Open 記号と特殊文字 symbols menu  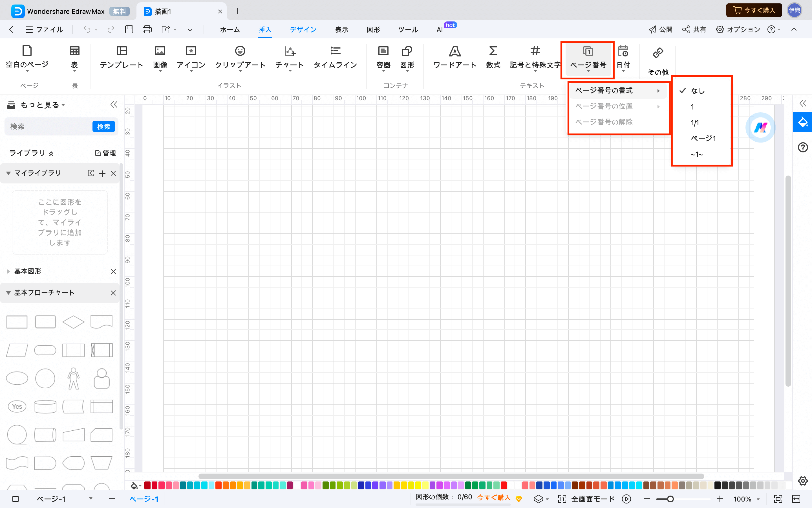click(535, 58)
